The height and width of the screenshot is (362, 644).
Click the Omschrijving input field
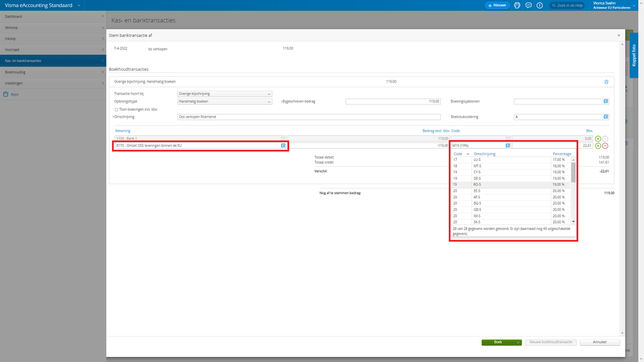coord(309,117)
